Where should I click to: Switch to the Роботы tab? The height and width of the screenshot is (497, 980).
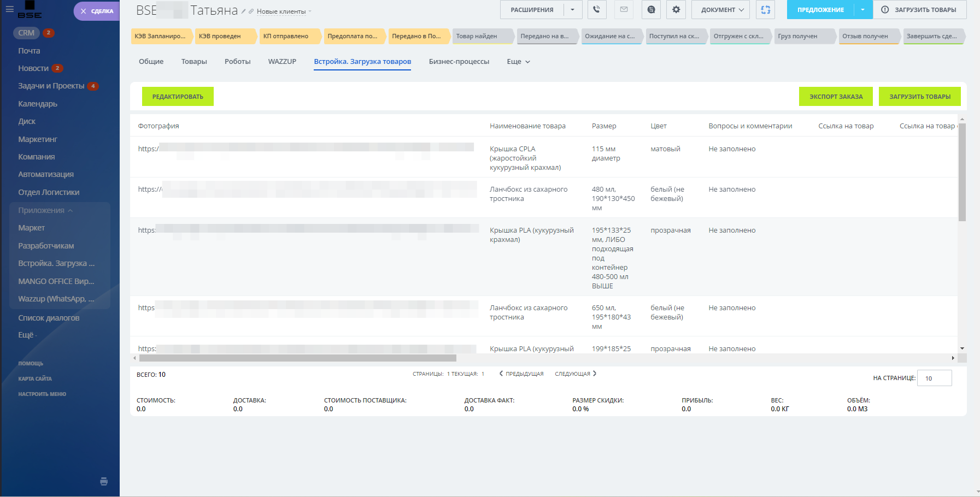pyautogui.click(x=237, y=62)
